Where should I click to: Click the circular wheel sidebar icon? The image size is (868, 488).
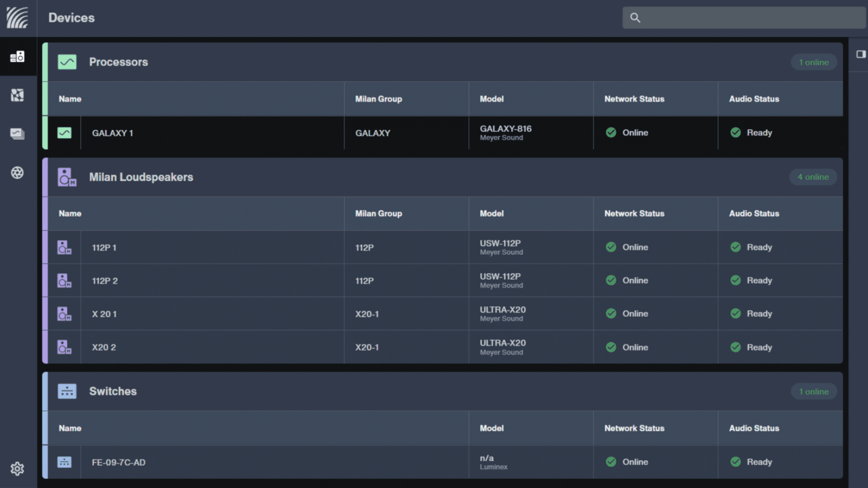(17, 173)
